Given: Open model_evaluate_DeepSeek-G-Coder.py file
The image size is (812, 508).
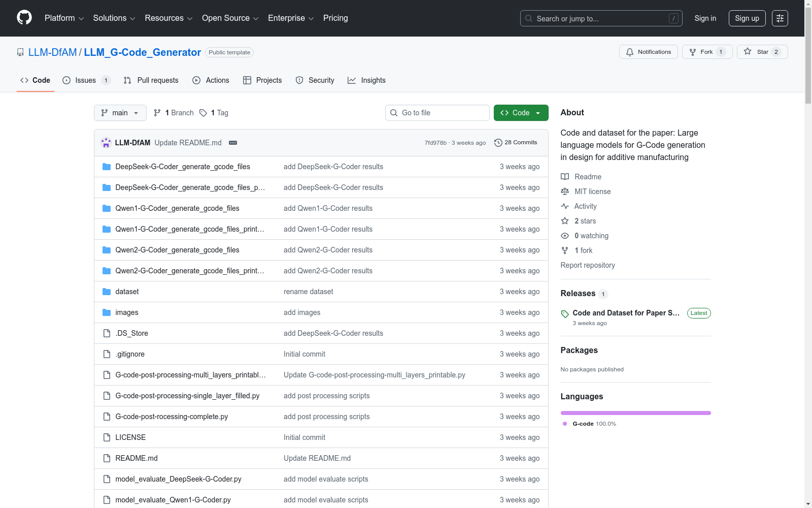Looking at the screenshot, I should pyautogui.click(x=178, y=479).
